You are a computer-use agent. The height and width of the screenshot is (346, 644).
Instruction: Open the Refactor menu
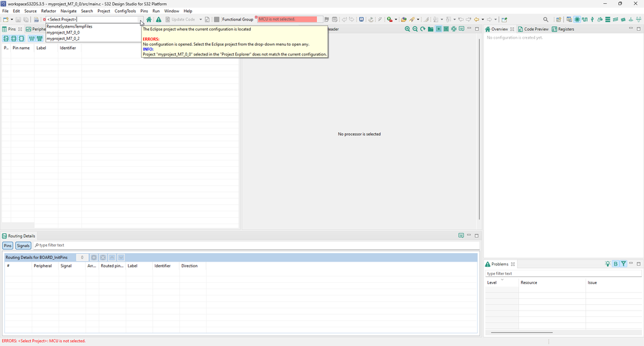click(48, 11)
